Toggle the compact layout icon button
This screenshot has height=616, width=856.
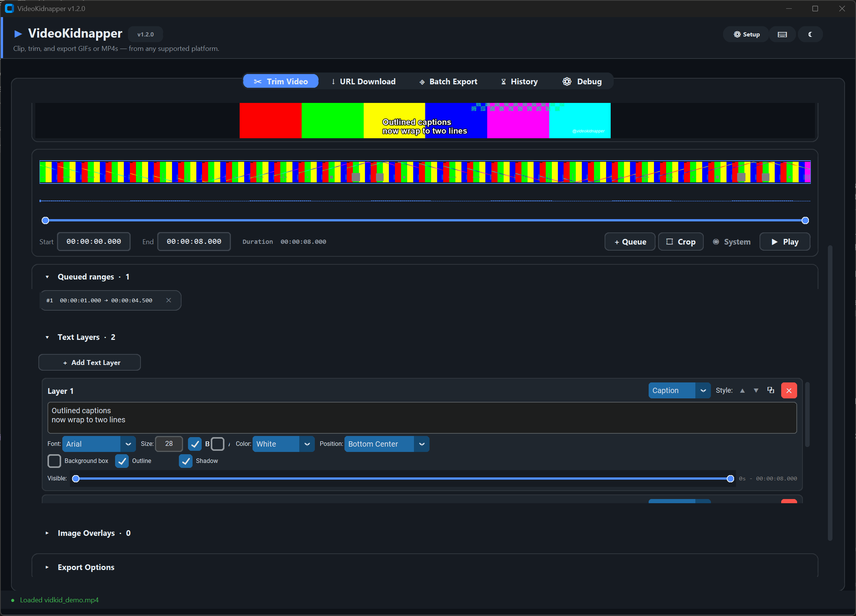pyautogui.click(x=782, y=34)
